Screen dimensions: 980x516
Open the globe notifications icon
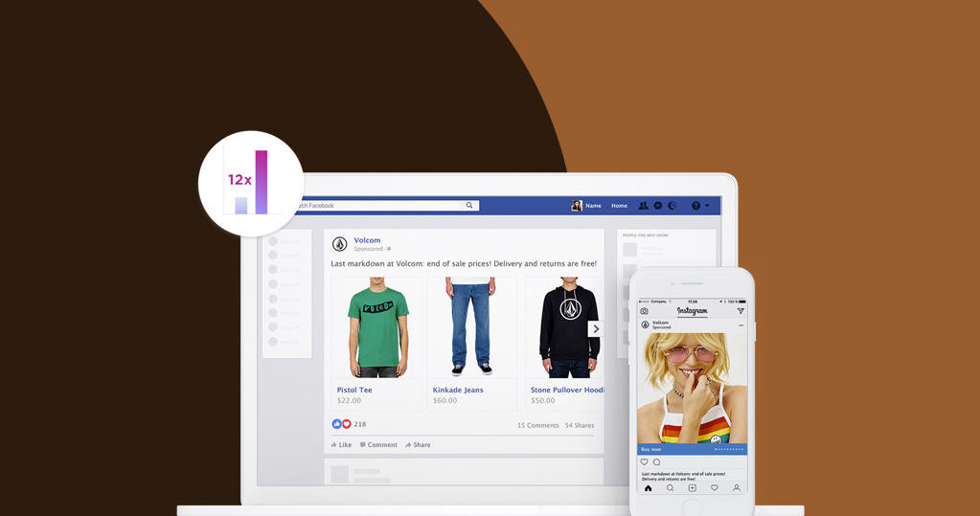pos(672,206)
